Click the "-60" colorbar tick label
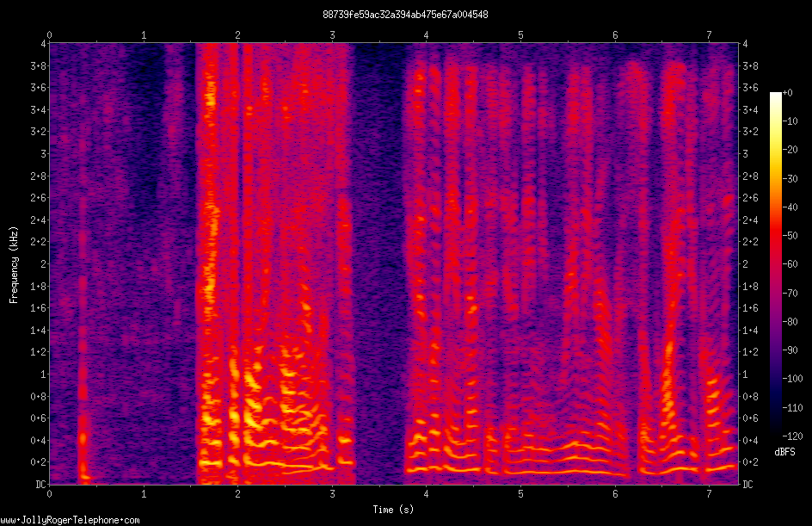Image resolution: width=812 pixels, height=526 pixels. [790, 264]
